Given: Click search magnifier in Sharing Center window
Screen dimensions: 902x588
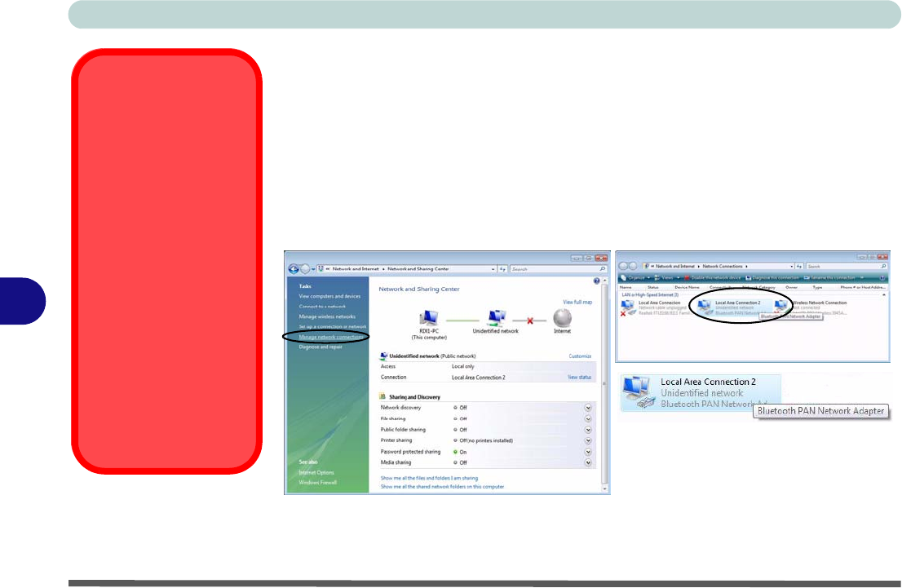Looking at the screenshot, I should point(603,268).
